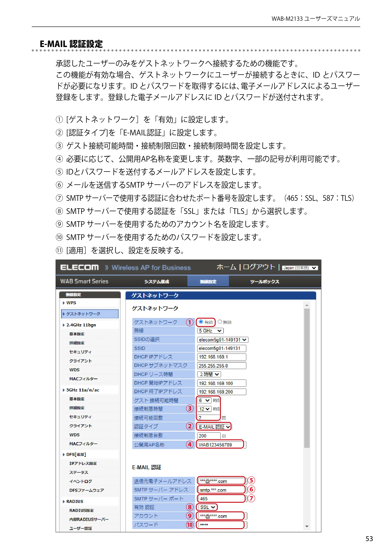392x556 pixels.
Task: Click the scrollbar up arrow
Action: pyautogui.click(x=307, y=305)
